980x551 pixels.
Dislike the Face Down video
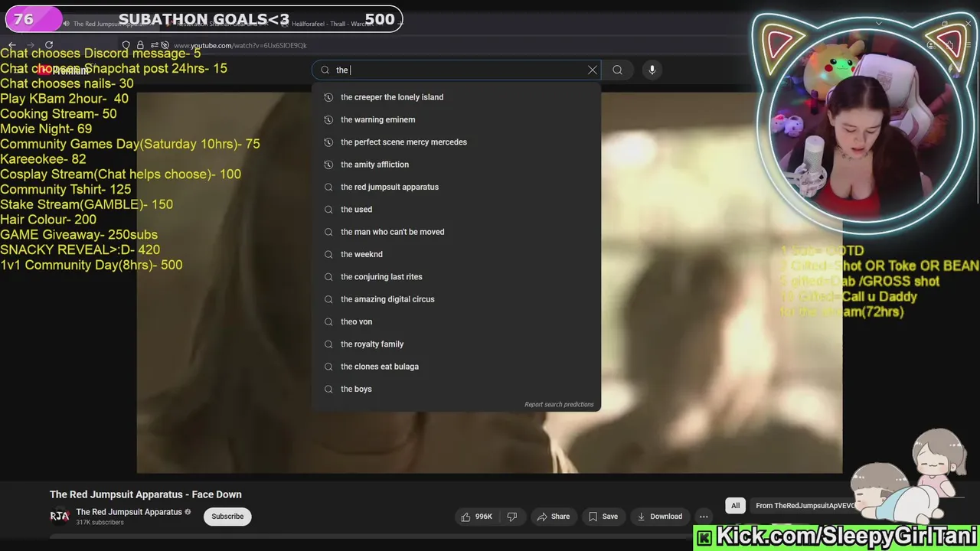(512, 517)
